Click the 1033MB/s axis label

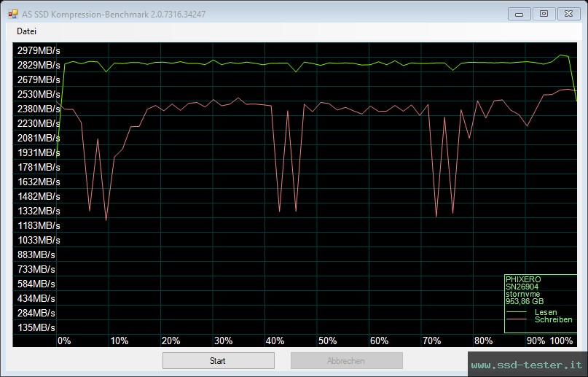[x=39, y=240]
